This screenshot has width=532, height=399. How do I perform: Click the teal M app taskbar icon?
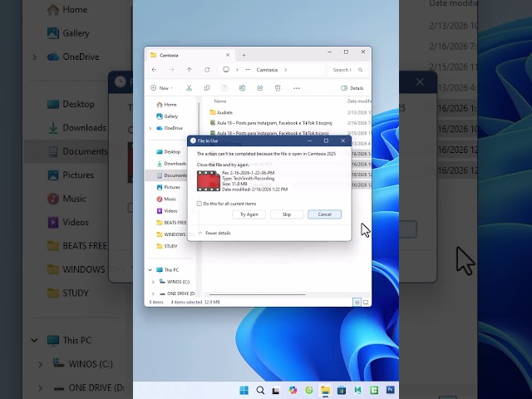tap(357, 390)
